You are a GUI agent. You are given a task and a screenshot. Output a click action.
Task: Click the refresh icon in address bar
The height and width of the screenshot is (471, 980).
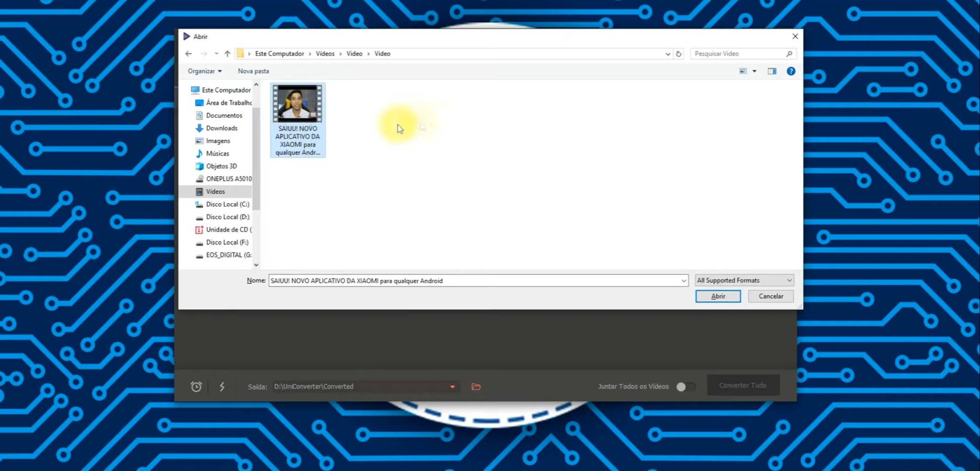point(678,54)
